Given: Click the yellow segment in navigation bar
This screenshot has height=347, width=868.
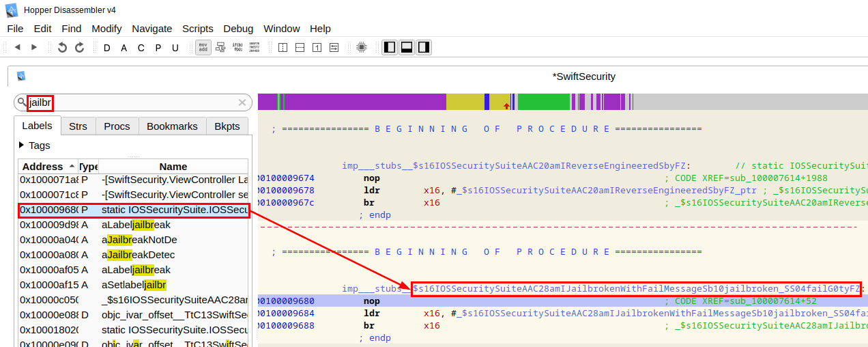Looking at the screenshot, I should [x=465, y=102].
